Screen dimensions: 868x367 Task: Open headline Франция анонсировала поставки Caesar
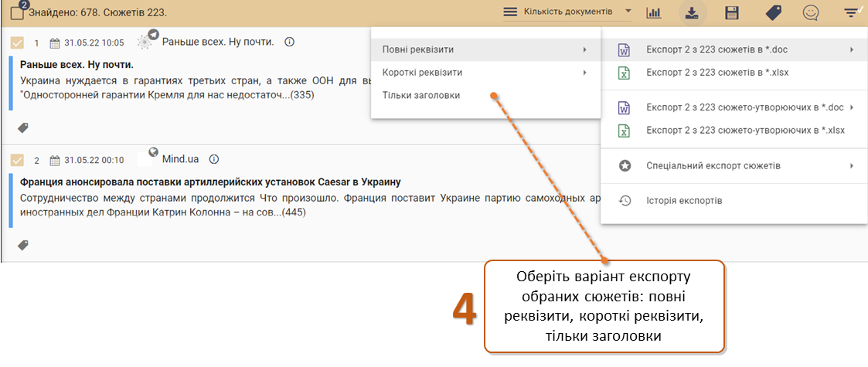pos(210,182)
